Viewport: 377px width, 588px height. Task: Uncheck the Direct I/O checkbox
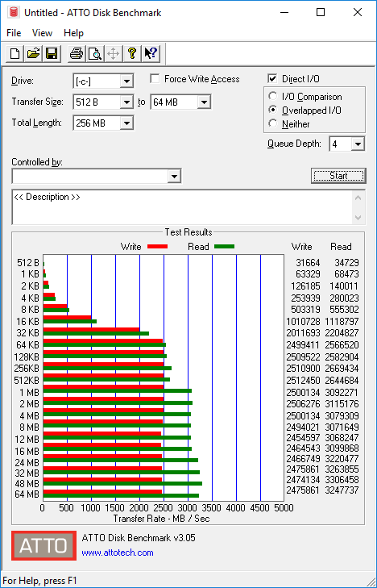click(272, 79)
